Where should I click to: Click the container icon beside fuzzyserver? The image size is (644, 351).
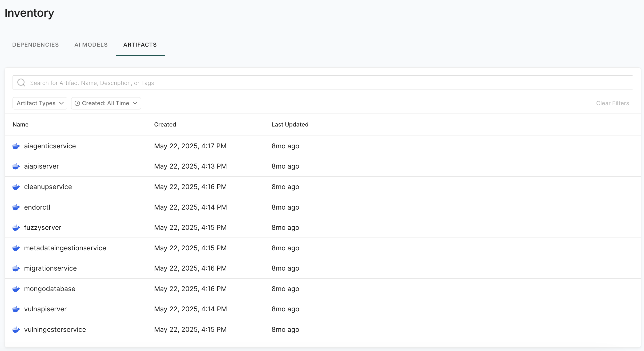click(16, 228)
